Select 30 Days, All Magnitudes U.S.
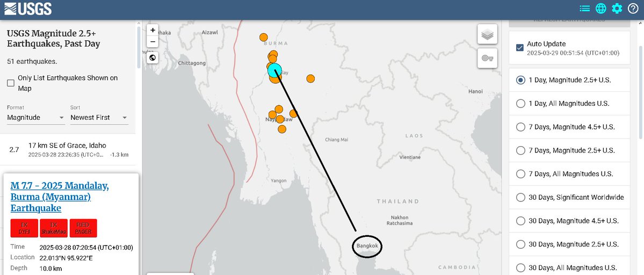 569,267
